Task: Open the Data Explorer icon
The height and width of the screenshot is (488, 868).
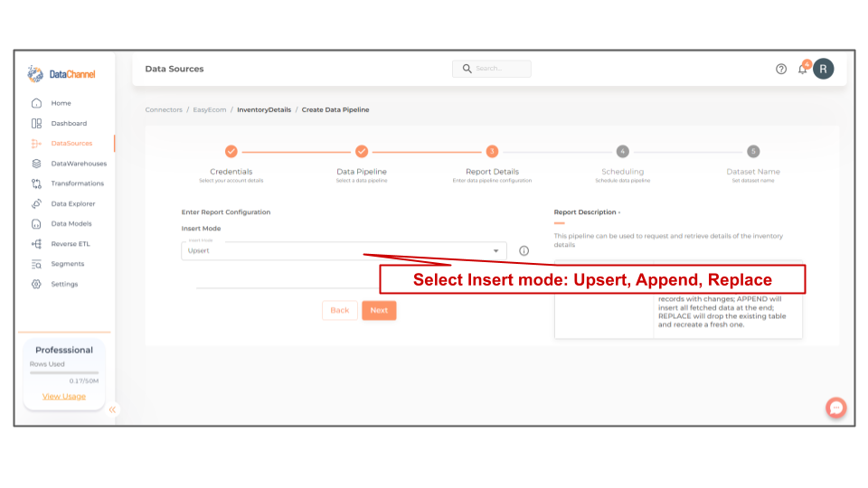Action: [x=36, y=203]
